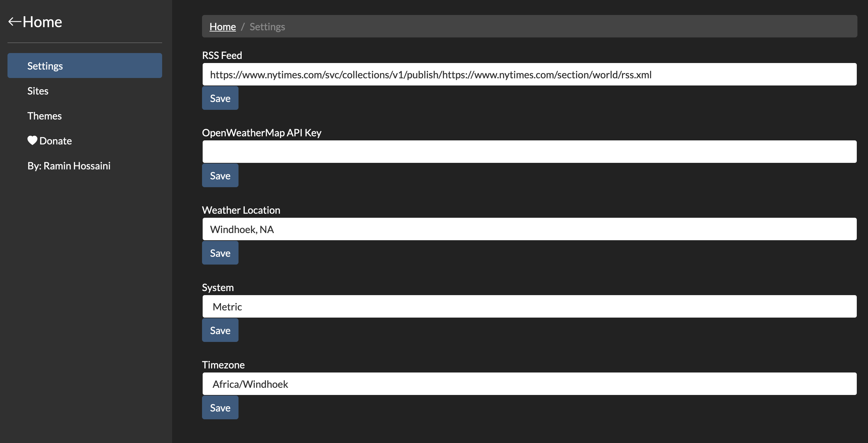This screenshot has height=443, width=868.
Task: Open the Home heading in sidebar
Action: (42, 22)
